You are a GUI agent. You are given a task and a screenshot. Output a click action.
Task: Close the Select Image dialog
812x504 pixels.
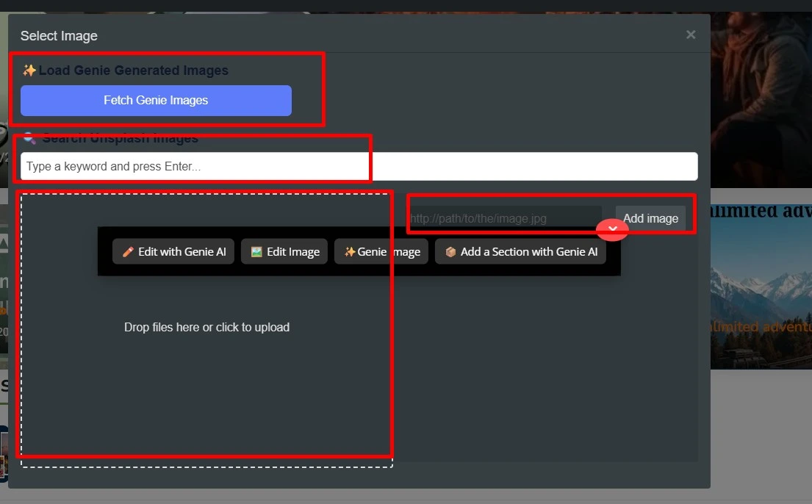coord(690,35)
